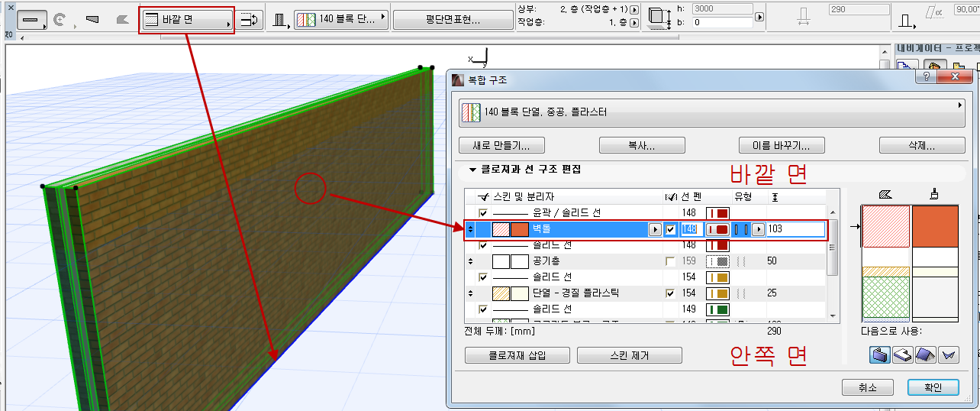Click the 취소 button
Image resolution: width=980 pixels, height=411 pixels.
[x=867, y=387]
